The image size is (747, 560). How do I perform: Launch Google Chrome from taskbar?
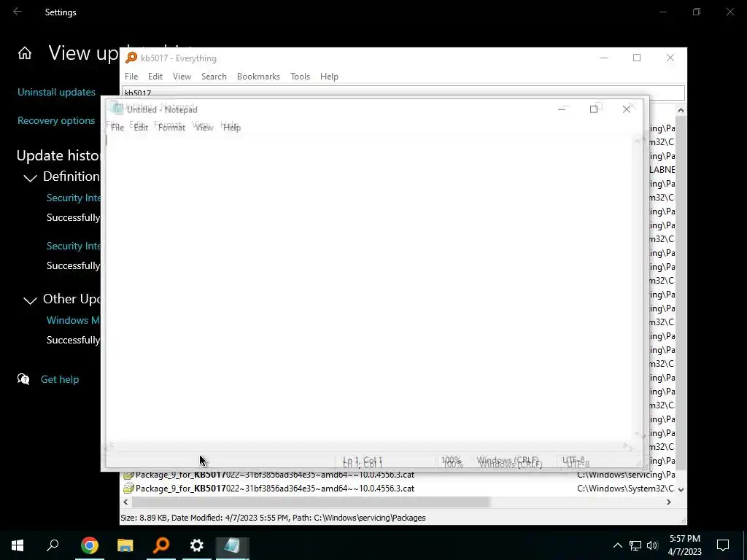tap(89, 545)
